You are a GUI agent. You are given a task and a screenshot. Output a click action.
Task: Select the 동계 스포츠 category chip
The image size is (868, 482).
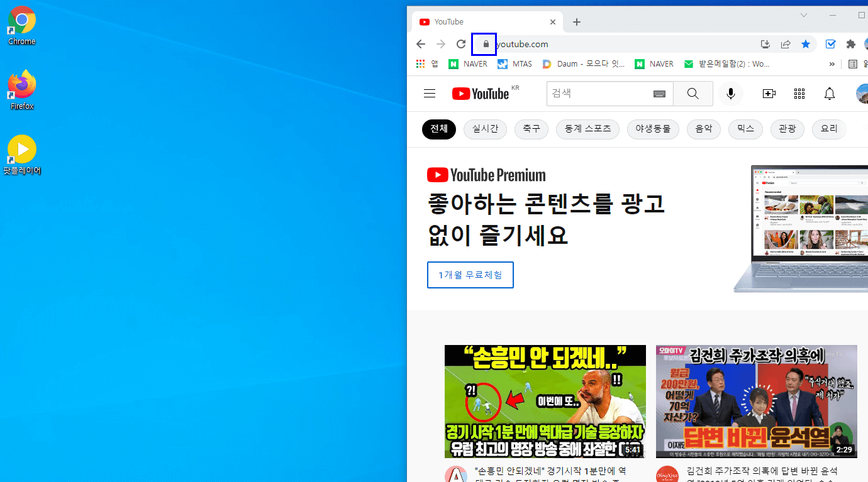[x=587, y=129]
